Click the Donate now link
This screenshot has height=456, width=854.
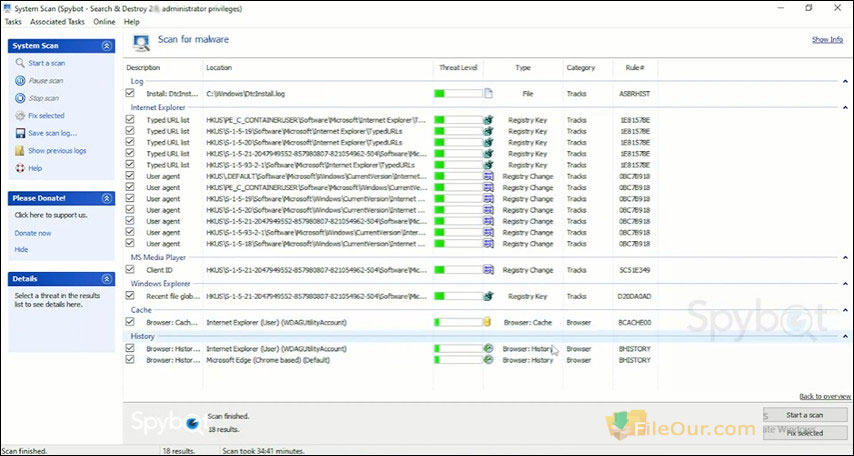[33, 233]
